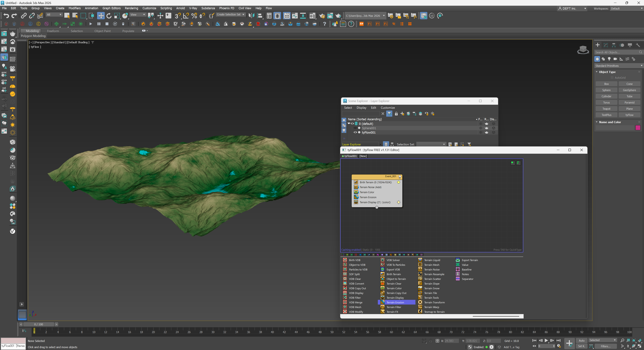This screenshot has width=644, height=350.
Task: Click the Teapot primitive button
Action: coord(606,109)
